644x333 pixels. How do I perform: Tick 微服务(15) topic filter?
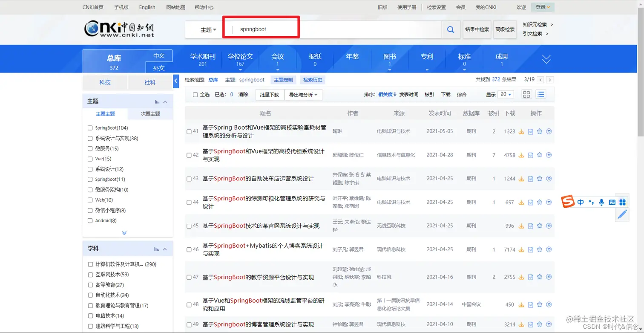click(90, 148)
